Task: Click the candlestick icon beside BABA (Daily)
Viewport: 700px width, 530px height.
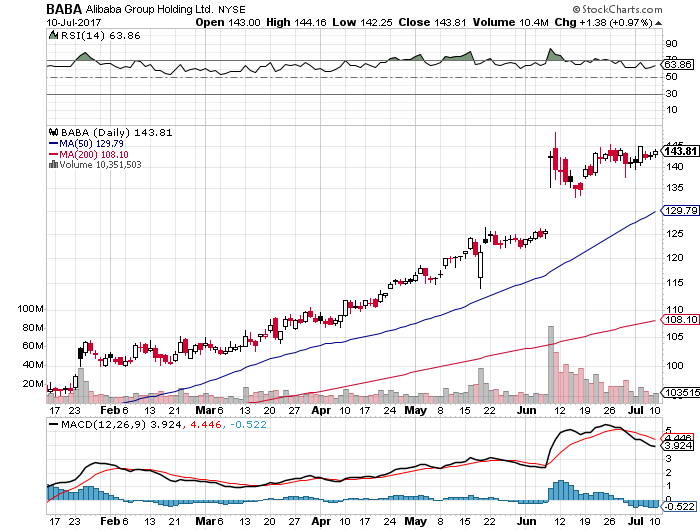Action: click(x=51, y=131)
